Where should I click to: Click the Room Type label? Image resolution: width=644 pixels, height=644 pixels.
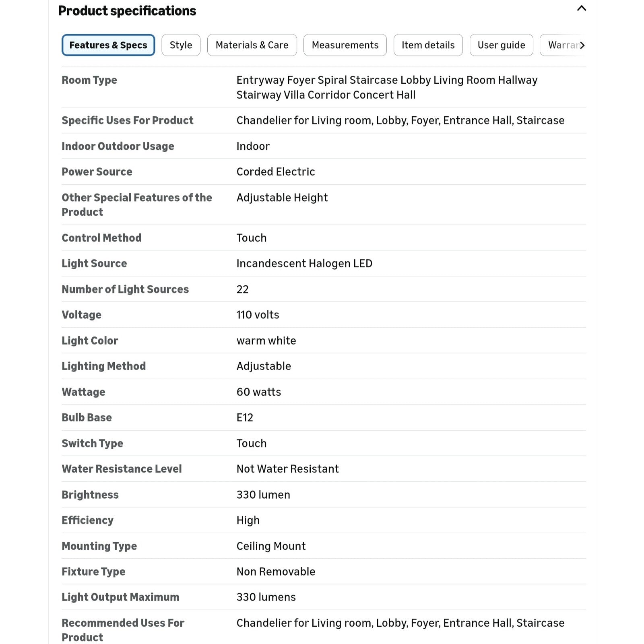(x=89, y=80)
